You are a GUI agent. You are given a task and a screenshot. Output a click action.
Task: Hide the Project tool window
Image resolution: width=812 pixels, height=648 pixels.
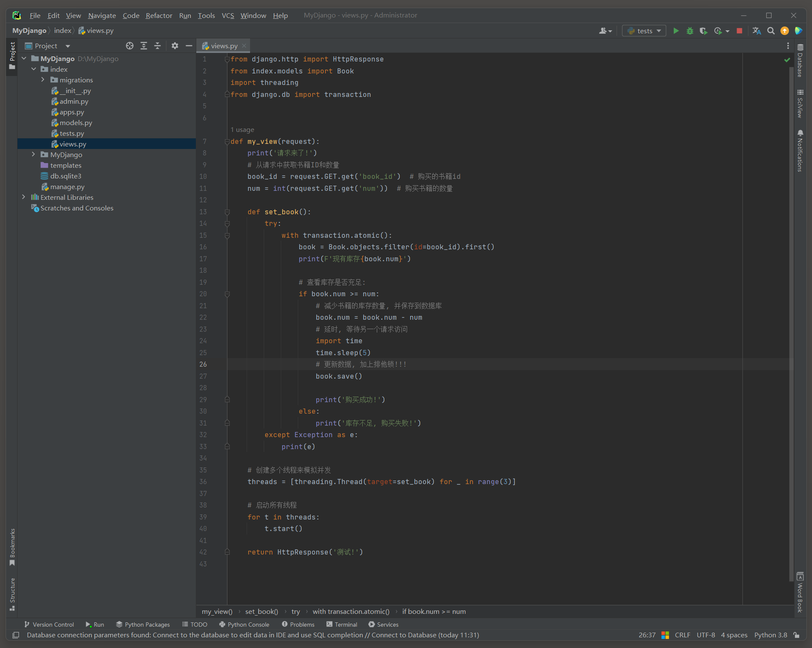(x=189, y=46)
